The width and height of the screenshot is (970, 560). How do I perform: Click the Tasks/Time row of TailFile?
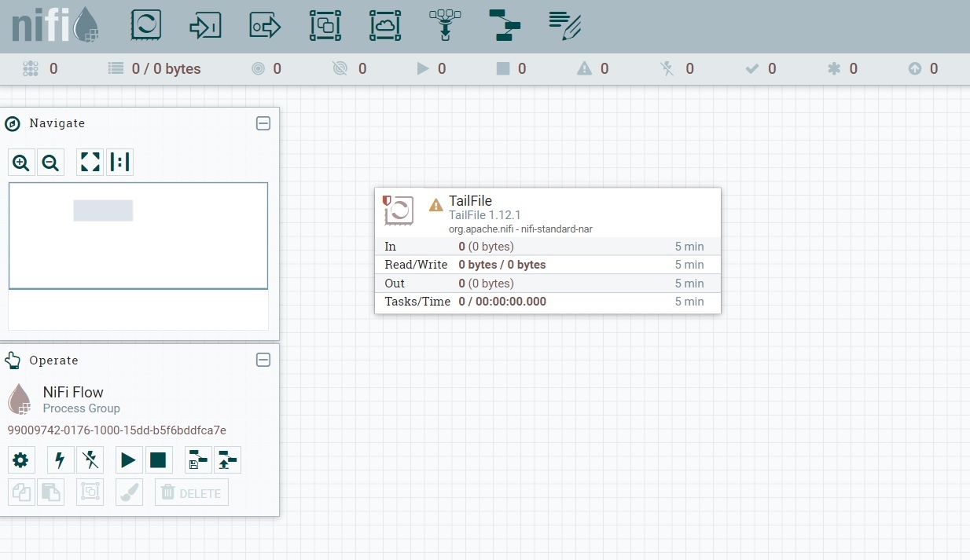pos(548,302)
